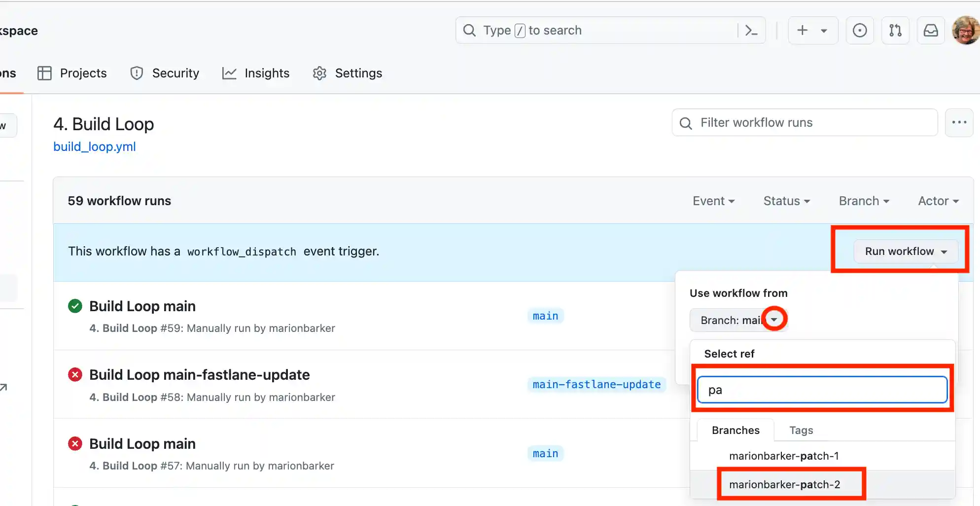The height and width of the screenshot is (506, 980).
Task: Open the Branch main ref selector
Action: point(738,320)
